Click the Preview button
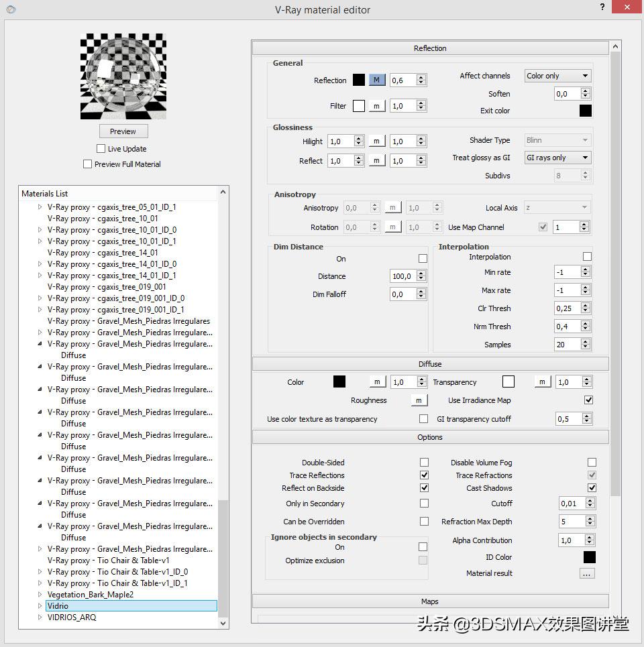This screenshot has width=644, height=647. click(x=123, y=131)
